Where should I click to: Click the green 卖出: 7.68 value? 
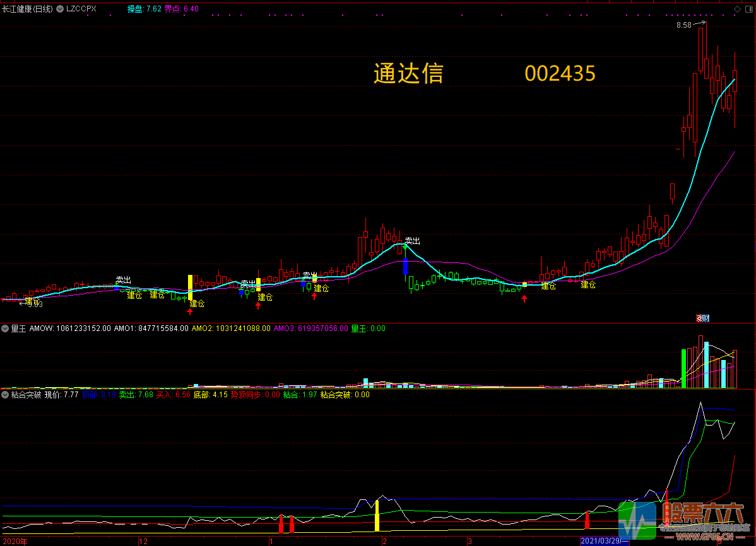click(x=136, y=395)
